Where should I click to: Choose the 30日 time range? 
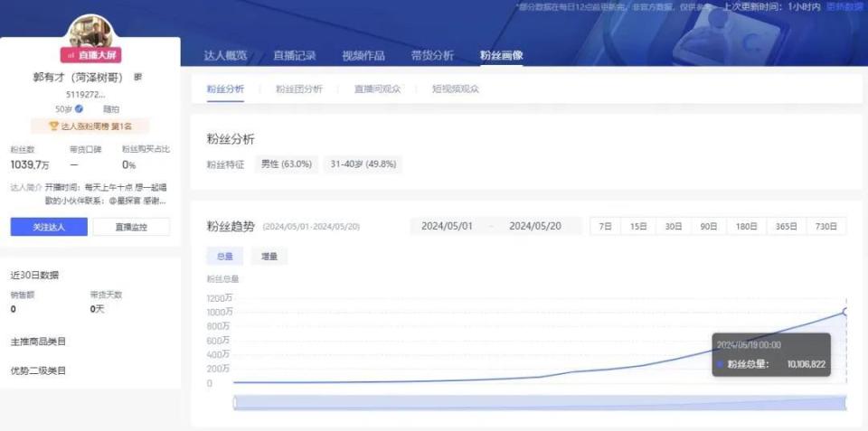point(673,226)
